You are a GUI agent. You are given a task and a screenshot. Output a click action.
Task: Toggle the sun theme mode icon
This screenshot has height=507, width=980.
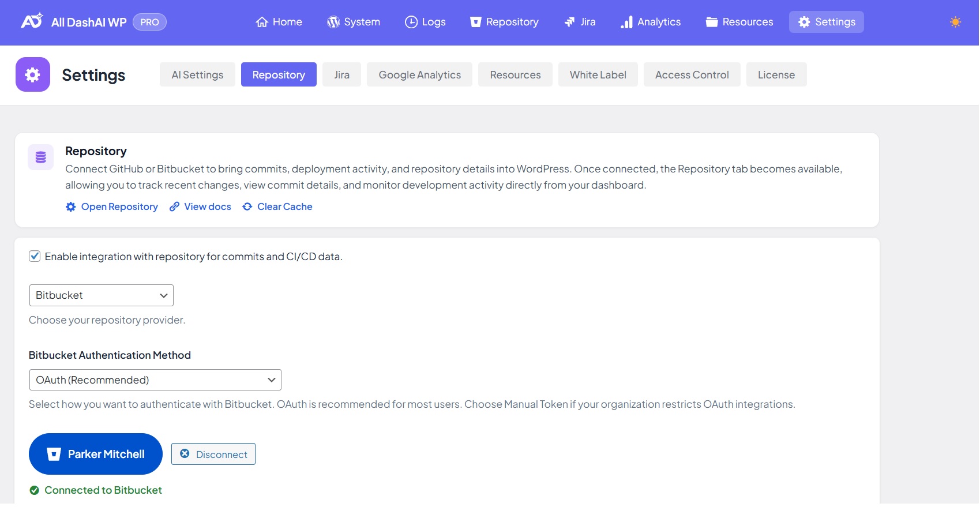point(955,22)
